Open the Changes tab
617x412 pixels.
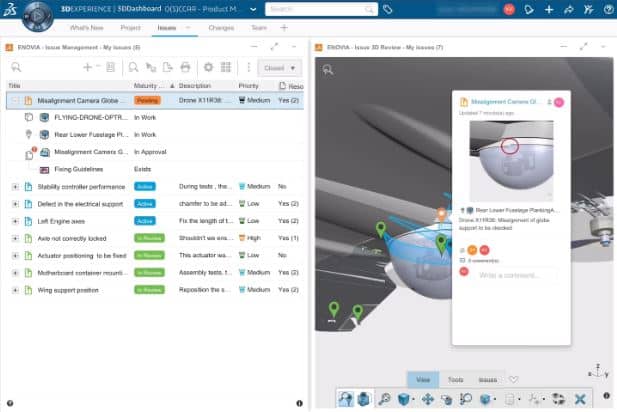point(221,28)
